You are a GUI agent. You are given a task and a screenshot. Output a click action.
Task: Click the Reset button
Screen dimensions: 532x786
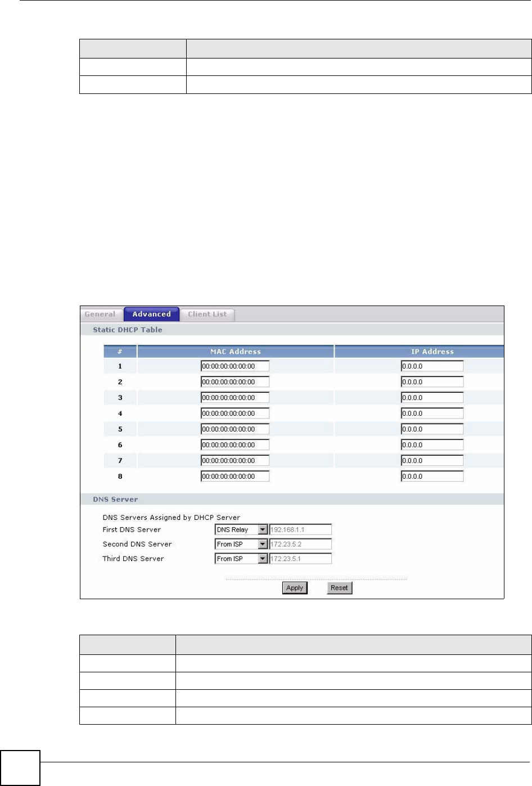339,588
